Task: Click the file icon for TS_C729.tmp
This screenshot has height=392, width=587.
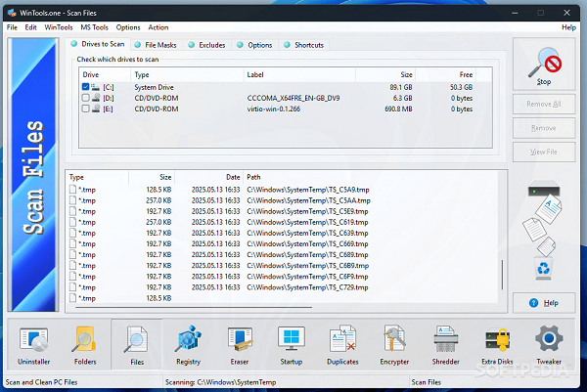Action: point(72,287)
